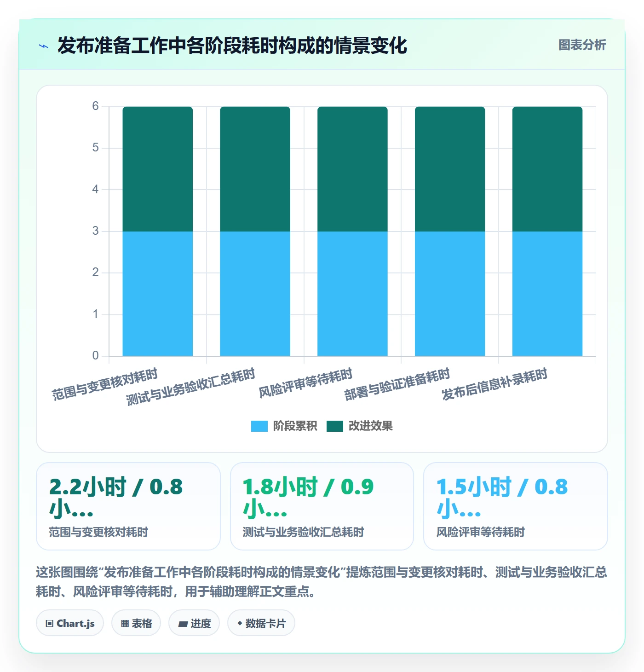Viewport: 644px width, 672px height.
Task: Click the 改进效果 legend label
Action: tap(370, 426)
